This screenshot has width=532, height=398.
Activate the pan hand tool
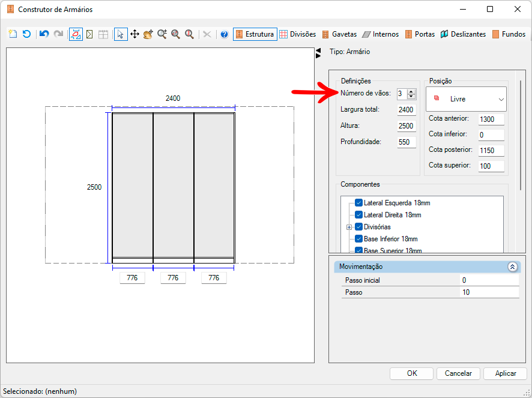point(148,34)
